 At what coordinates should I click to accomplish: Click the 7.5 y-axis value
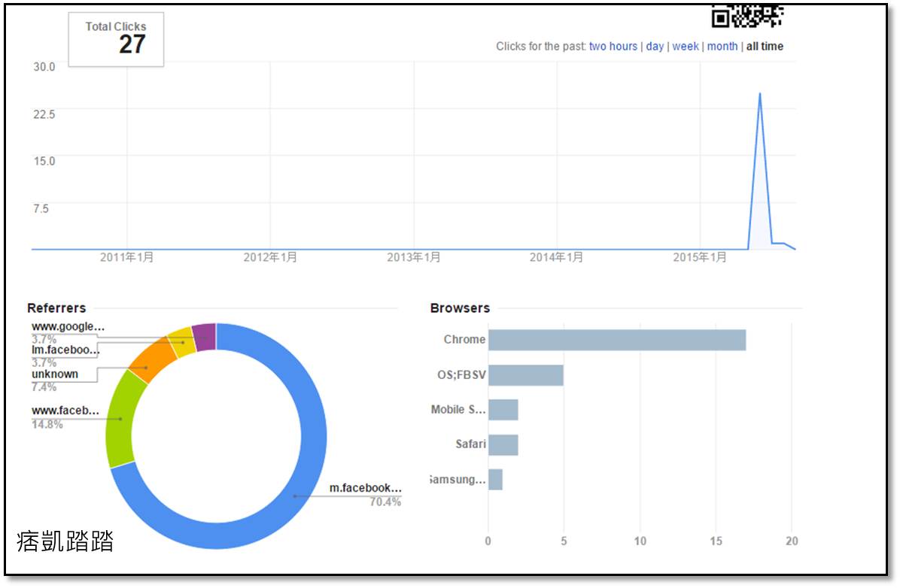[41, 208]
